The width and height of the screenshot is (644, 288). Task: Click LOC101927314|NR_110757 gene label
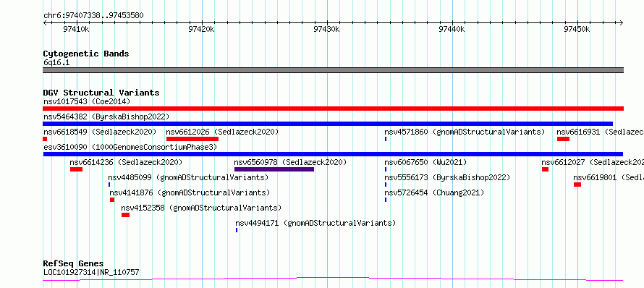(x=91, y=272)
